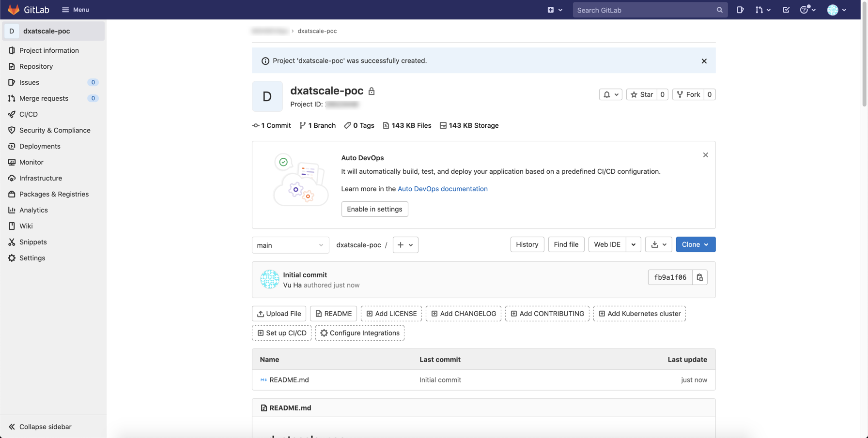Open the add file plus dropdown
The width and height of the screenshot is (868, 438).
pos(405,245)
